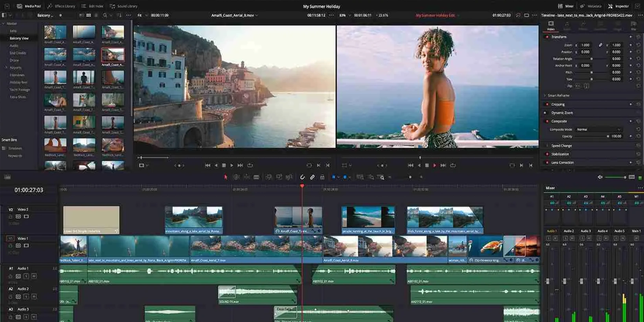Open the Composite Mode Normal dropdown
Screen dimensions: 644x322
tap(598, 129)
